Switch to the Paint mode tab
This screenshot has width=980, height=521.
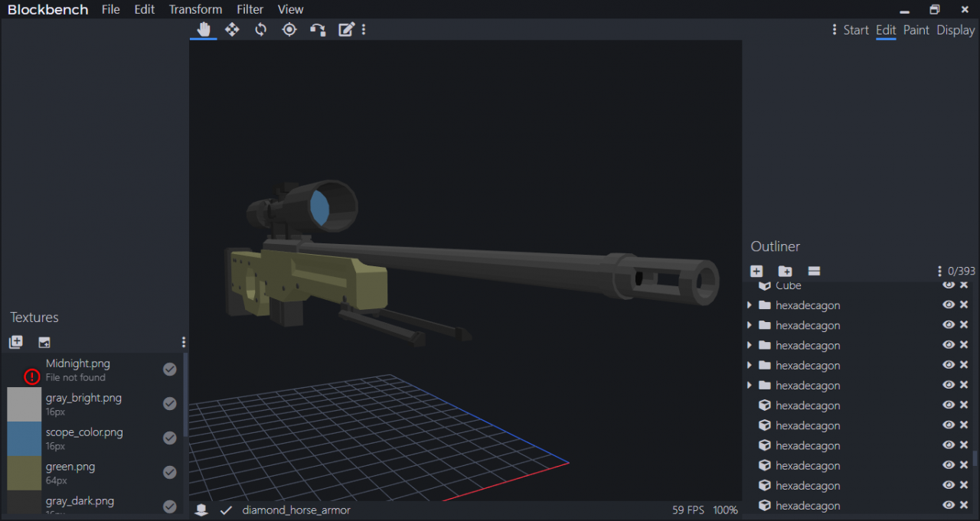[916, 30]
